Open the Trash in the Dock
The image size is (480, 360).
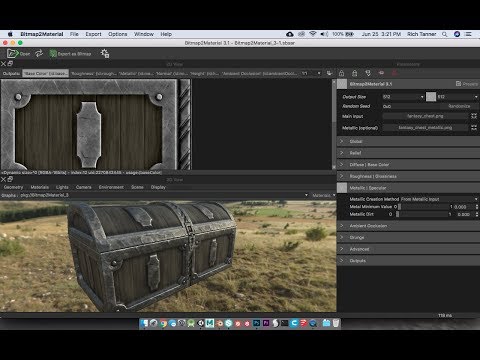click(336, 323)
